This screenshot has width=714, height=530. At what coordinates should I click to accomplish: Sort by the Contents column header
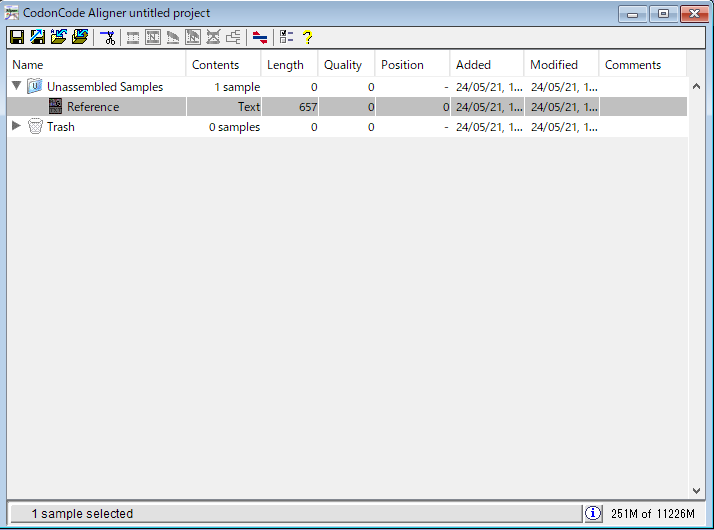click(x=224, y=65)
